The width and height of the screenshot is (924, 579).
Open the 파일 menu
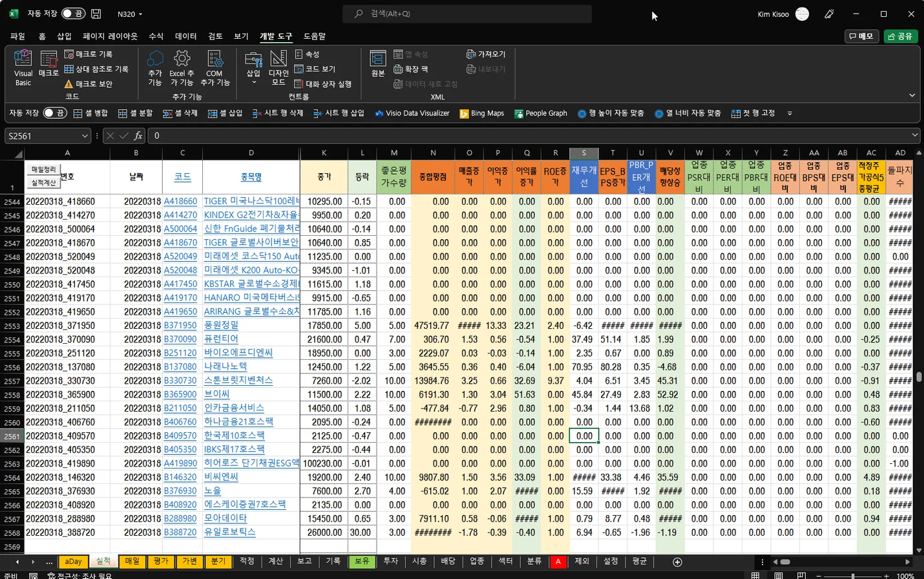tap(17, 36)
